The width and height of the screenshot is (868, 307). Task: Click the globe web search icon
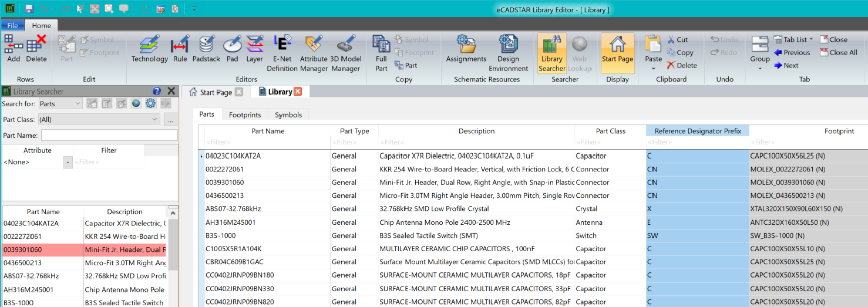[x=136, y=103]
